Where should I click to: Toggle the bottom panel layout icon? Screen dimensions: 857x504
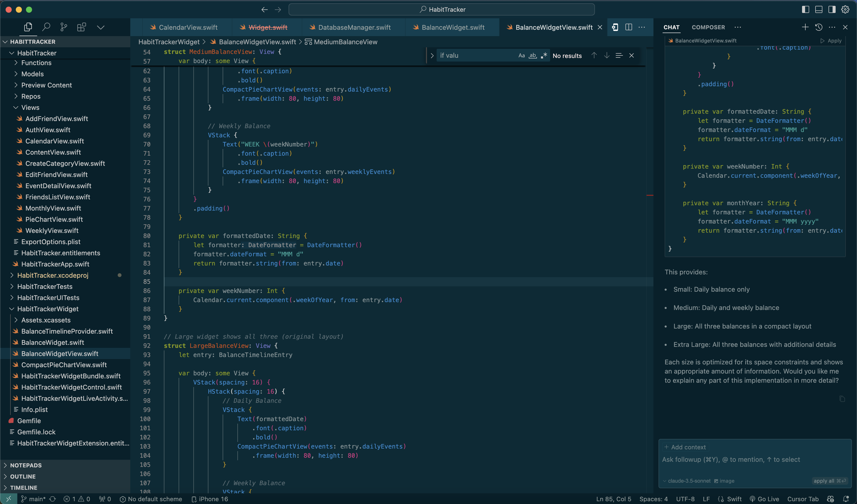(819, 9)
